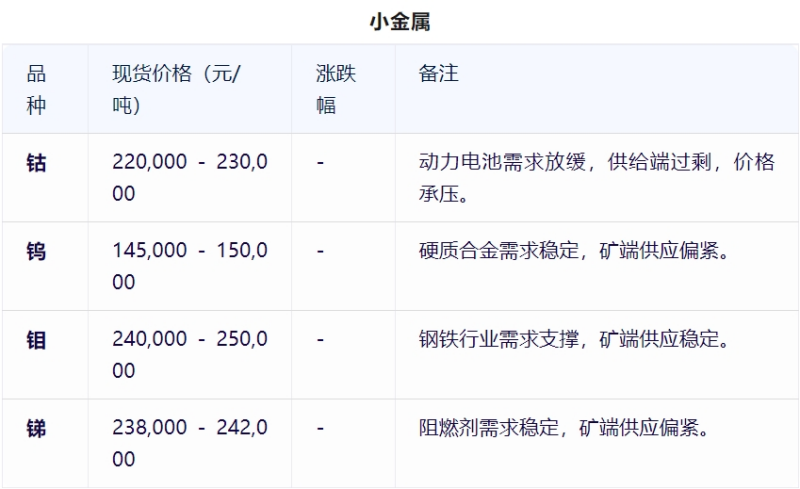Select the 锑 row label

click(36, 429)
